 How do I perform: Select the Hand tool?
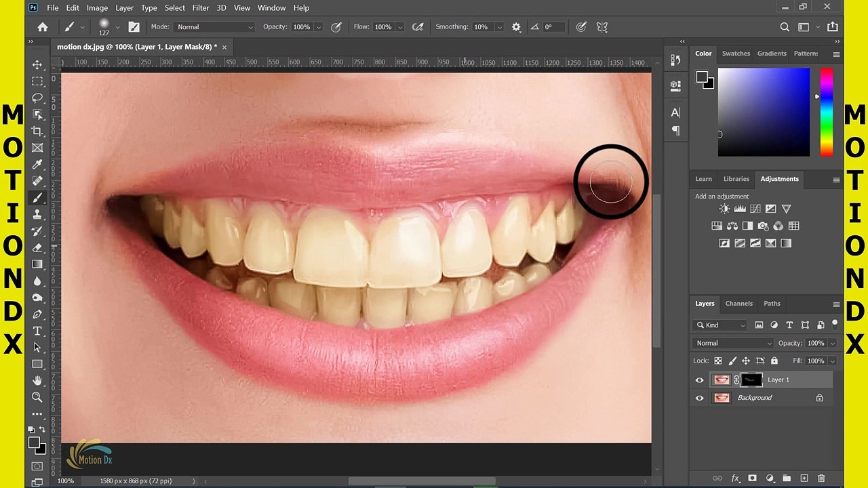(37, 381)
